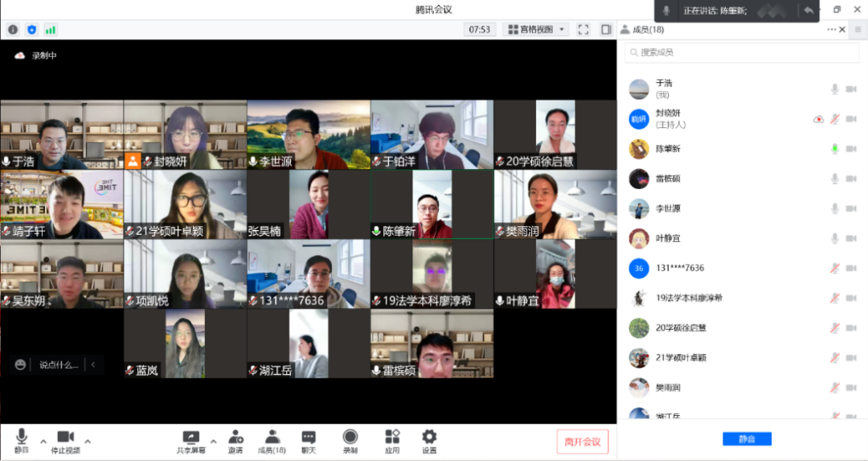868x461 pixels.
Task: Click the green network signal bars icon
Action: pos(51,30)
